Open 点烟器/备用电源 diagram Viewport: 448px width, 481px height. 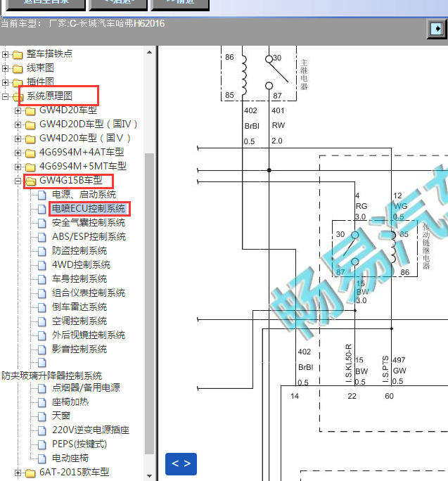click(86, 388)
